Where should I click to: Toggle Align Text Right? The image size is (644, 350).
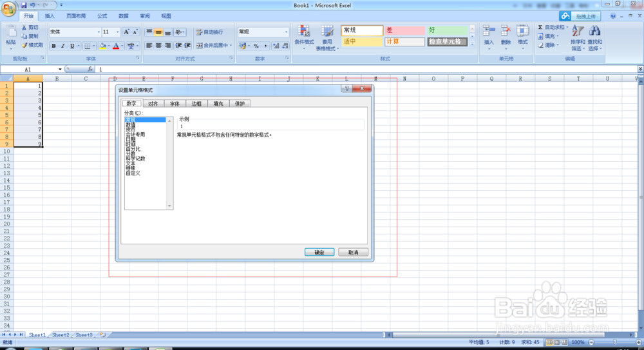(x=167, y=45)
